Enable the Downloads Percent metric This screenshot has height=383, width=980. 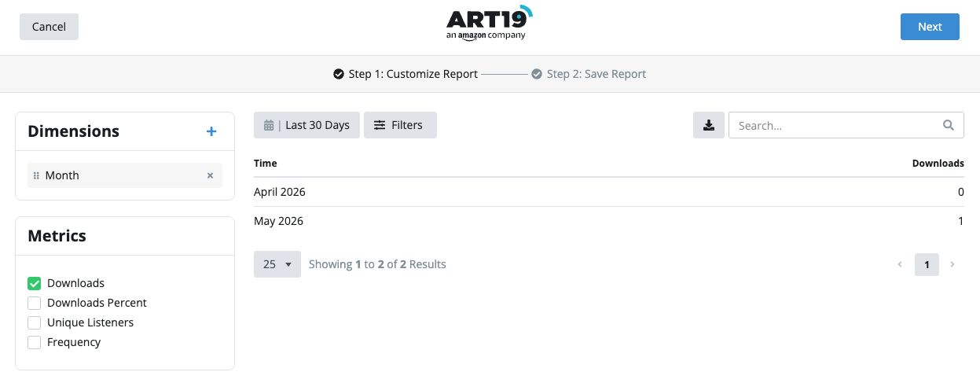point(34,303)
